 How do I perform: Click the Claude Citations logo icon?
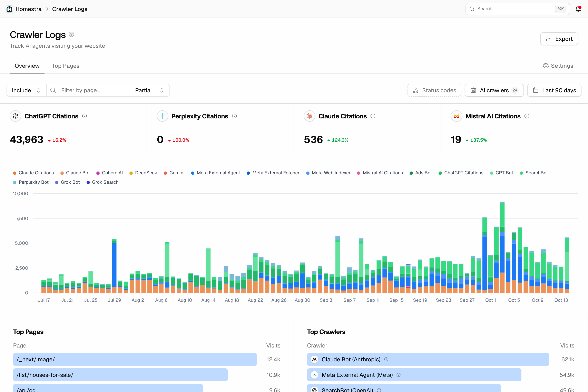(x=310, y=116)
